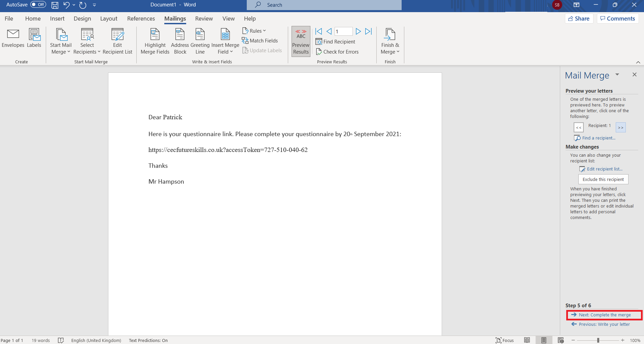Switch to the Design tab
644x344 pixels.
pos(82,19)
